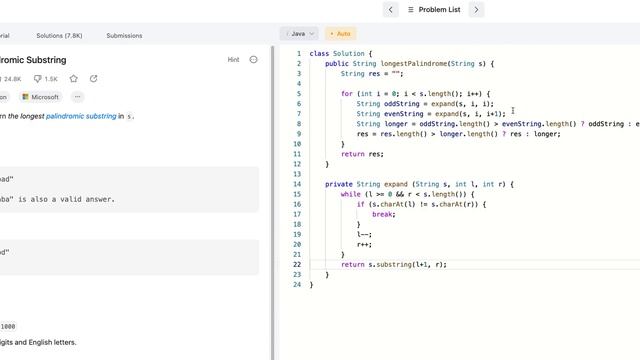Place cursor on 'return s.substring(l+1, r);' line
The height and width of the screenshot is (360, 640).
(x=394, y=264)
